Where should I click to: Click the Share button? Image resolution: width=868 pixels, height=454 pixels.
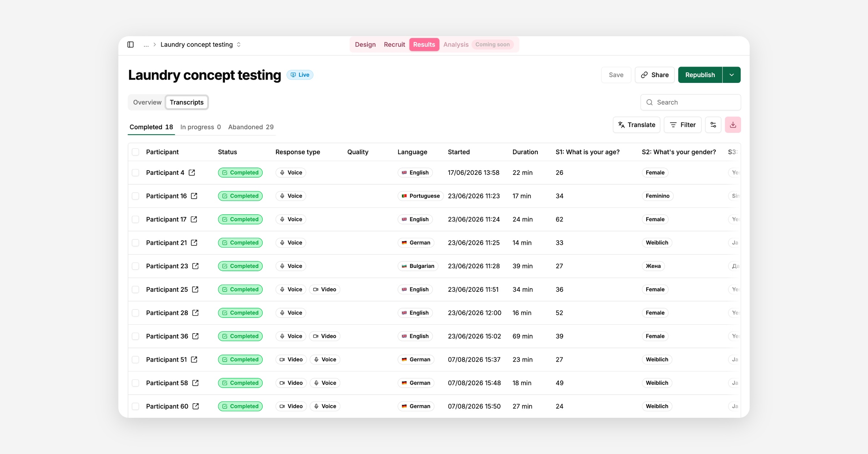[655, 75]
